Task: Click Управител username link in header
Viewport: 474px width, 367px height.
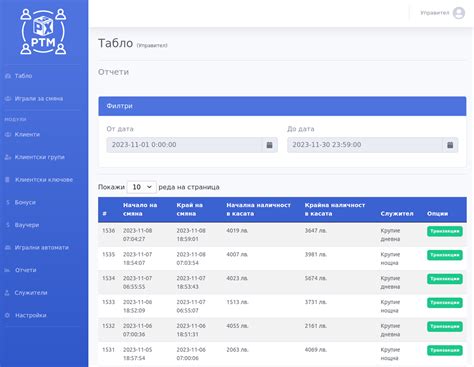Action: click(435, 13)
